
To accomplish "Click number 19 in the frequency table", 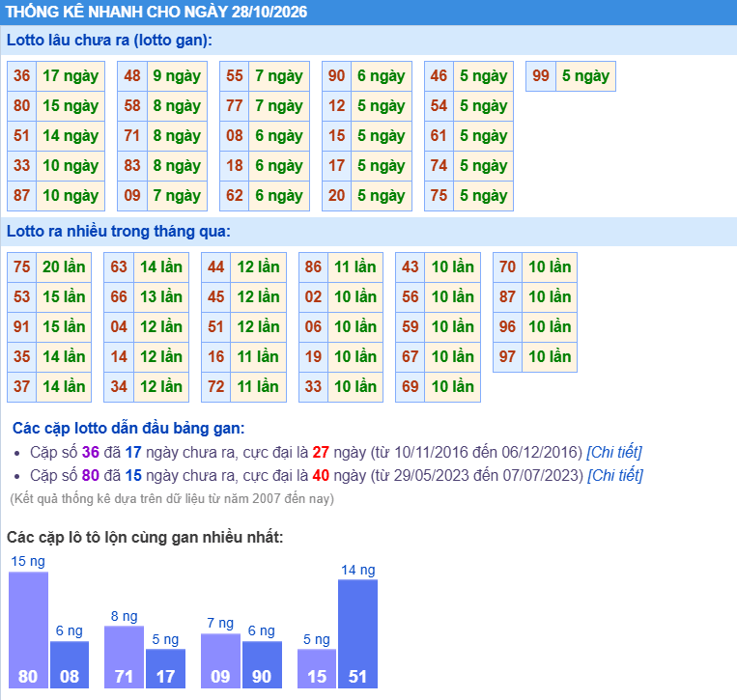I will pyautogui.click(x=313, y=356).
